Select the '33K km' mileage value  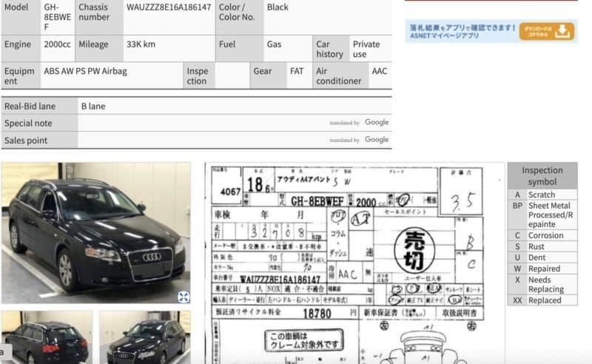(x=141, y=44)
